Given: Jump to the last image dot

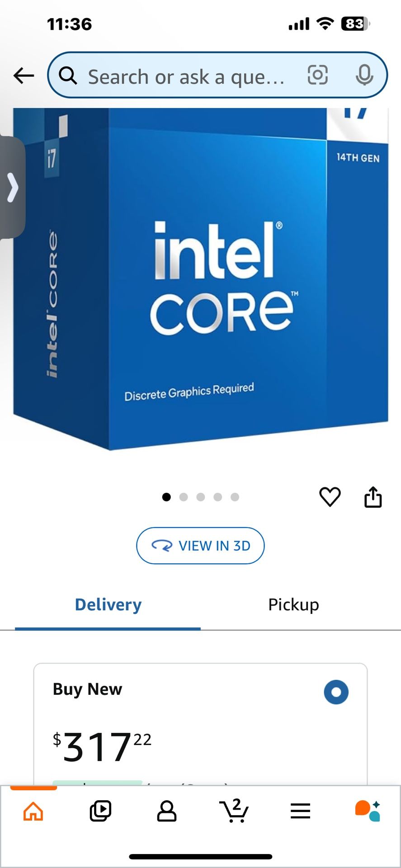Looking at the screenshot, I should (x=235, y=497).
